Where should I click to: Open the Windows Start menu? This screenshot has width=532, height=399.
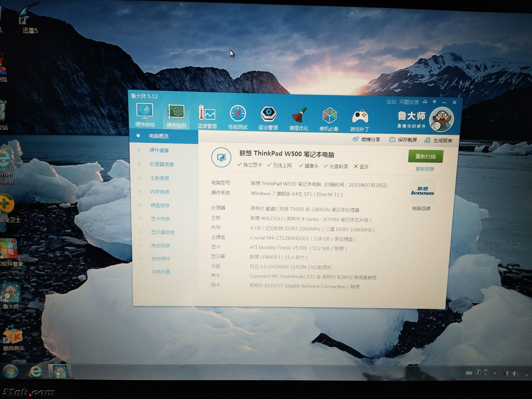tap(10, 372)
